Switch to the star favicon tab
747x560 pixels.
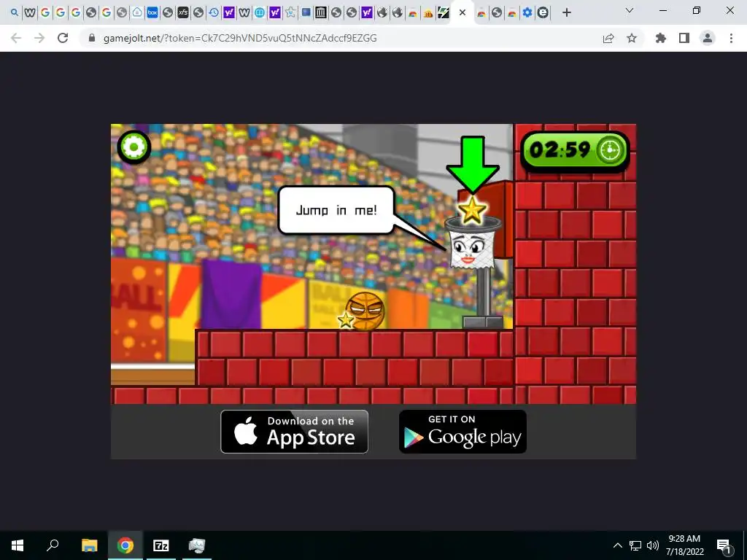pos(290,13)
